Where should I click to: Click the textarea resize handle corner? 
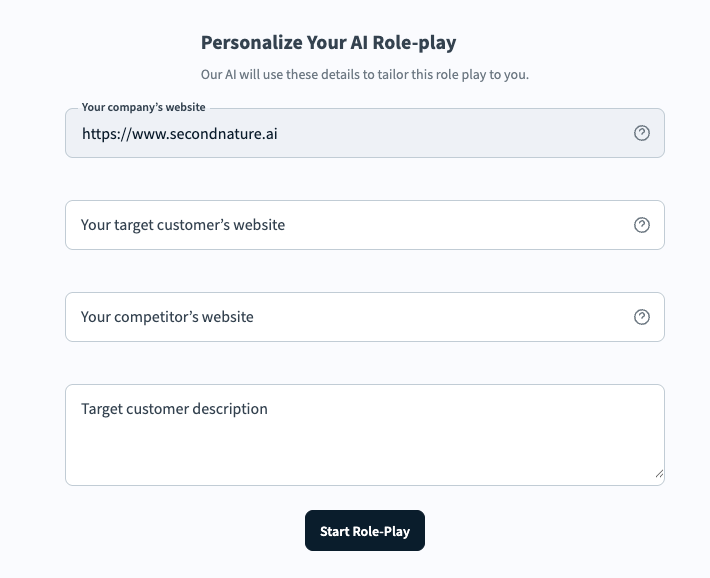point(659,474)
